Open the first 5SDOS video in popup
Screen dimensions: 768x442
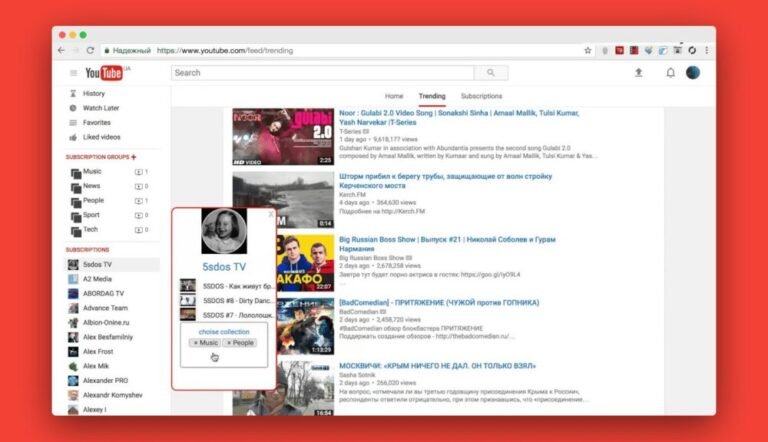tap(238, 286)
